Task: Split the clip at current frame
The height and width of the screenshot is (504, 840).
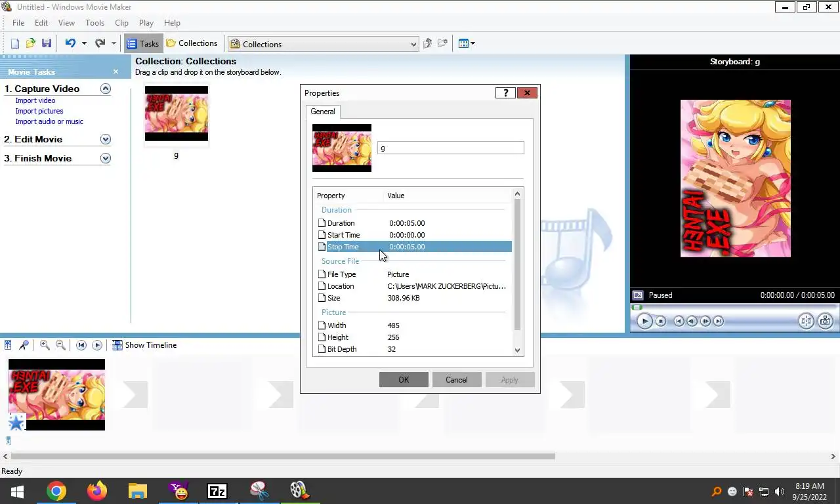Action: [x=806, y=321]
